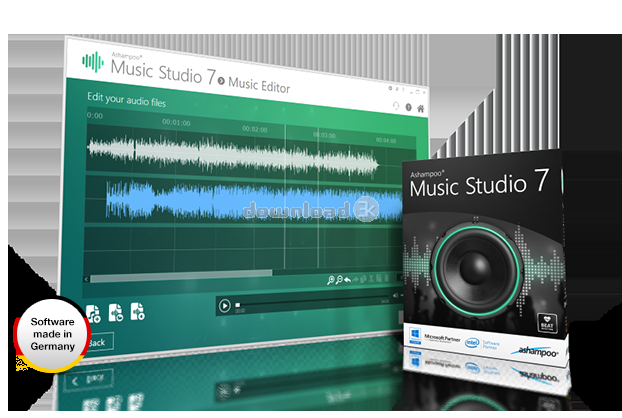
Task: Zoom in on the waveform with the plus magnifier
Action: [330, 280]
